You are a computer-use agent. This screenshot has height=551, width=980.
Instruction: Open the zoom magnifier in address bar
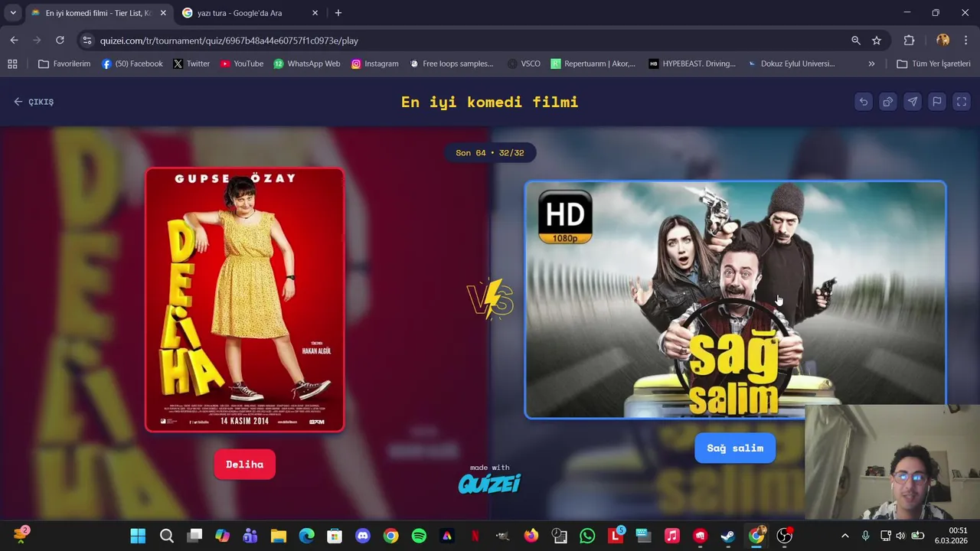coord(856,41)
